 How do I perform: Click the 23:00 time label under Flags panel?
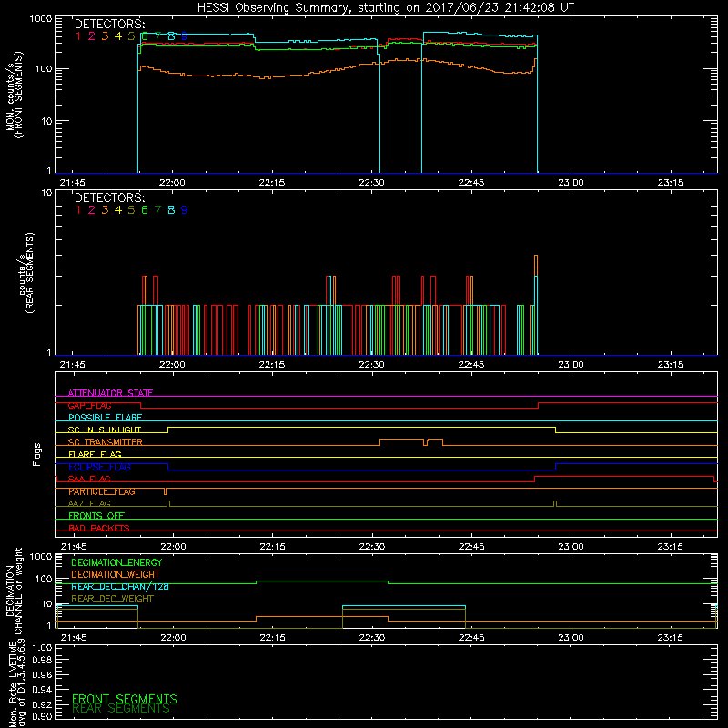(571, 547)
